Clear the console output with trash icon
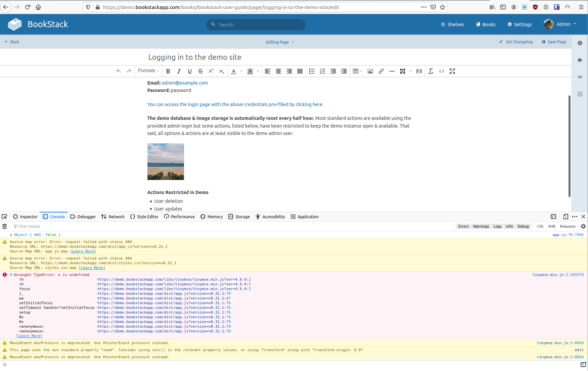The height and width of the screenshot is (371, 588). [5, 226]
